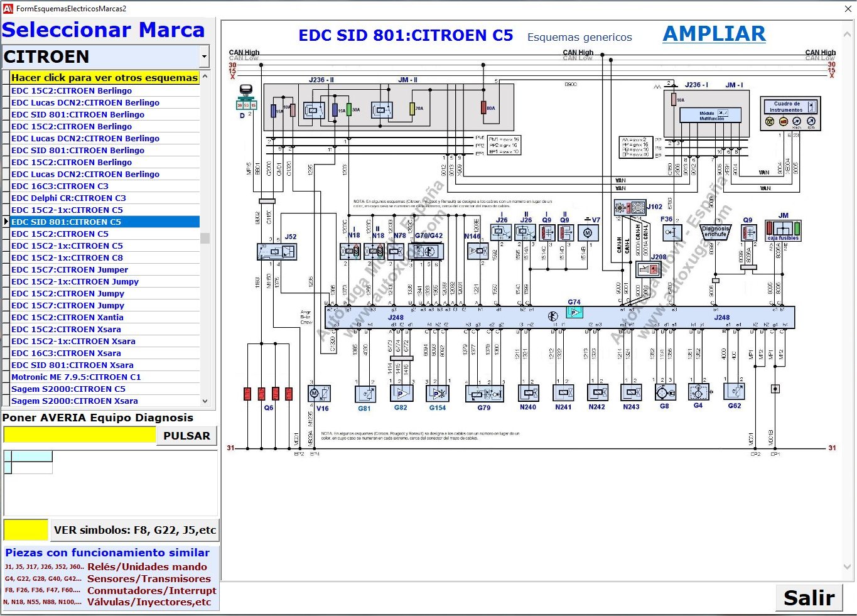This screenshot has height=616, width=857.
Task: Click the Cuadro de instrumentos panel symbol
Action: pyautogui.click(x=790, y=114)
